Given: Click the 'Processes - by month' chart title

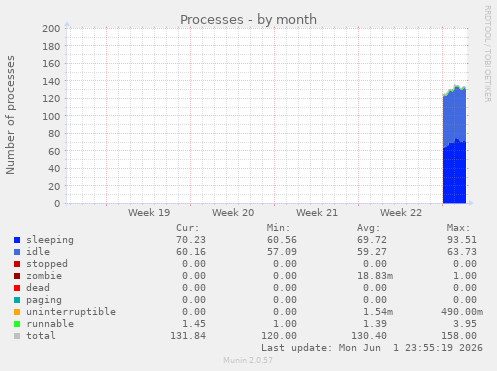Looking at the screenshot, I should tap(248, 20).
